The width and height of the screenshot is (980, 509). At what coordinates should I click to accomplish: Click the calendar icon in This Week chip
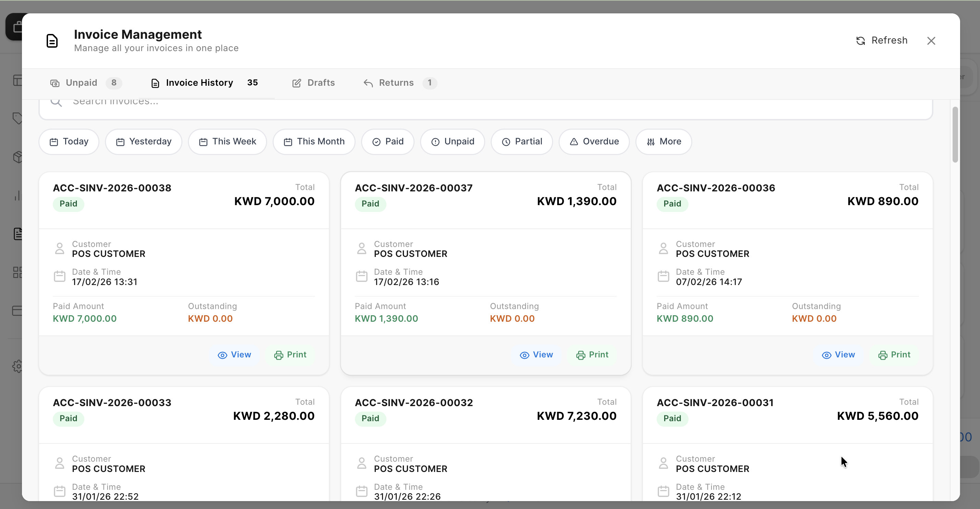click(203, 142)
